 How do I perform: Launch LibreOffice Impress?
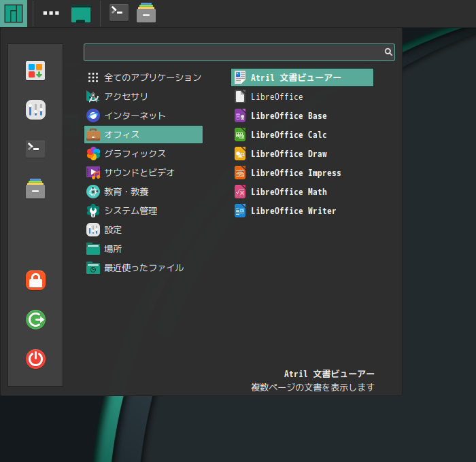point(303,173)
